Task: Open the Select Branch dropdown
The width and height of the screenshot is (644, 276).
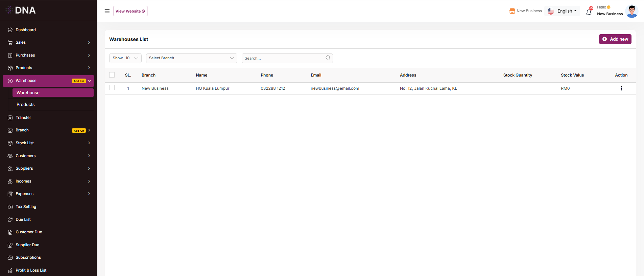Action: (x=191, y=58)
